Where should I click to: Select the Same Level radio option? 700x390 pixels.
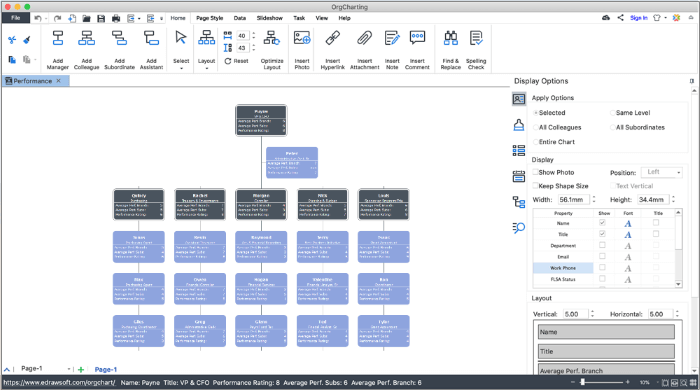(613, 113)
